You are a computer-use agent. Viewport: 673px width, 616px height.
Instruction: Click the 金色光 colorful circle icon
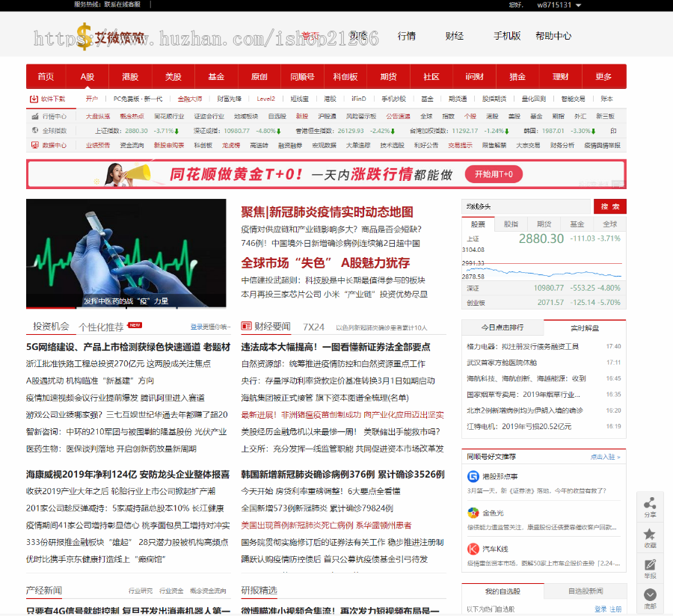click(473, 512)
